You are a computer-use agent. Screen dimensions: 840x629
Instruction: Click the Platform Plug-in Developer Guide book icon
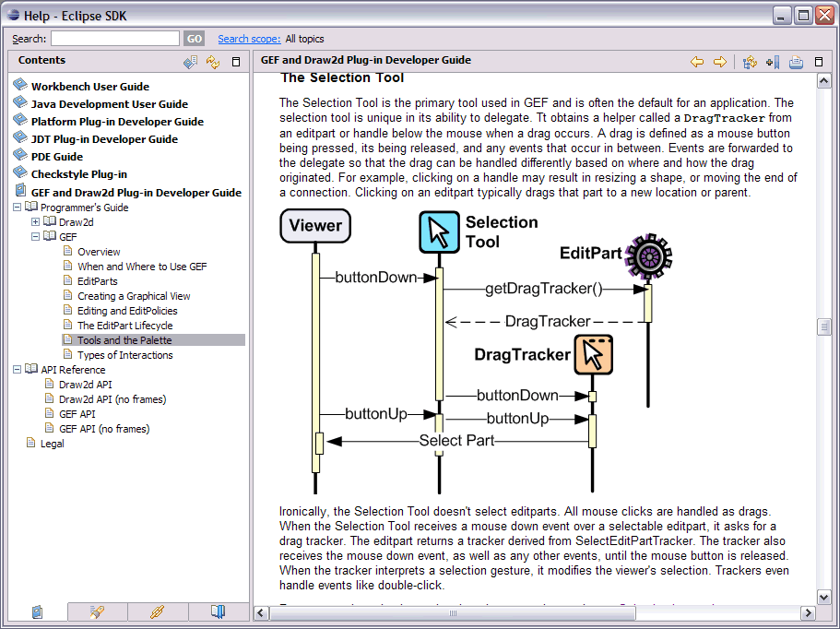(x=20, y=120)
